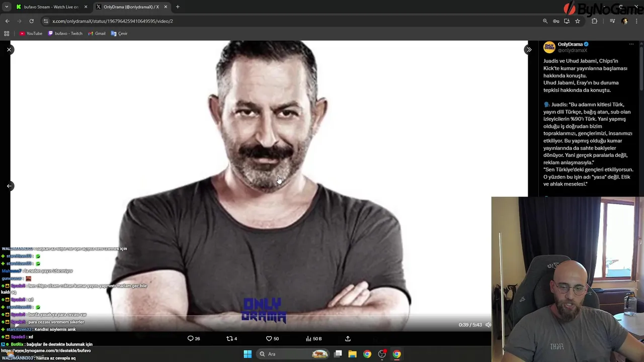Click the repost icon with count 4
Viewport: 644px width, 362px height.
[x=232, y=338]
